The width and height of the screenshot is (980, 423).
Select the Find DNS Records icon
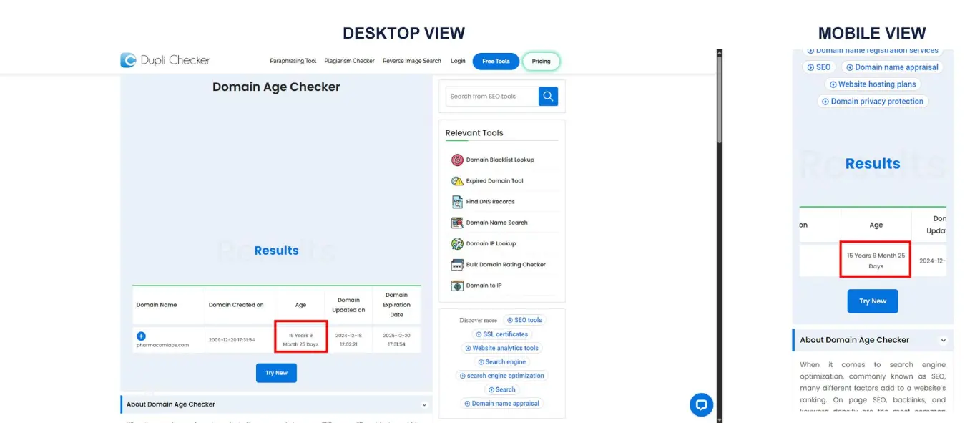point(457,202)
